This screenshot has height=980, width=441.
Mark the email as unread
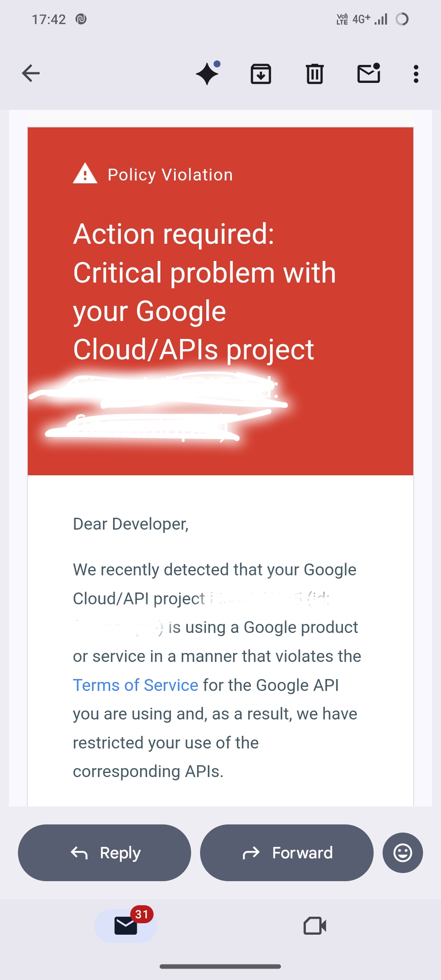coord(369,73)
